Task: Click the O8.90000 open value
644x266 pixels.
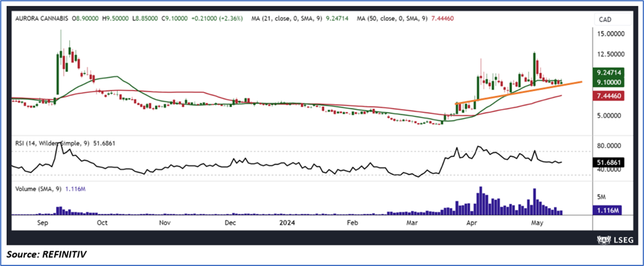Action: (x=85, y=19)
